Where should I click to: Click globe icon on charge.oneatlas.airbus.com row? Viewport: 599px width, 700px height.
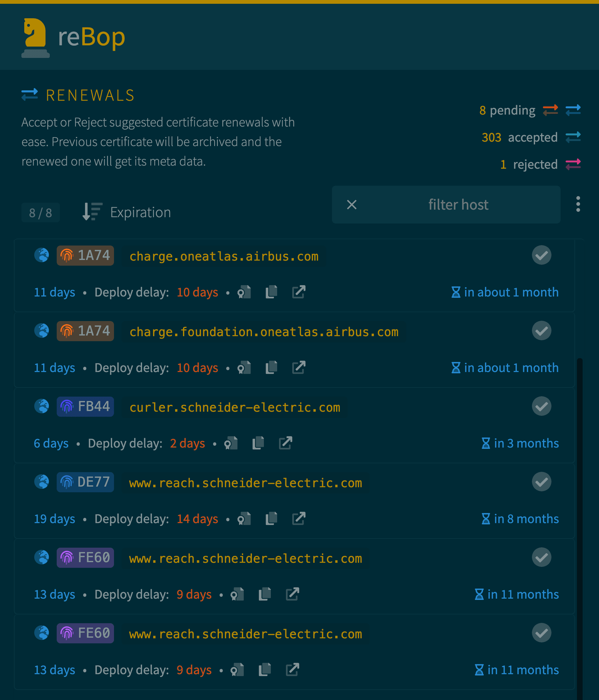(x=42, y=255)
